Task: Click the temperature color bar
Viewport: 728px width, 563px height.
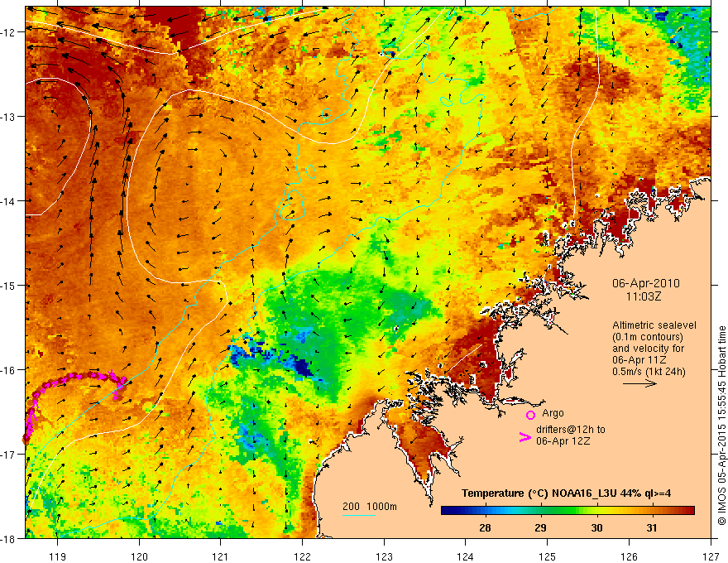Action: click(568, 511)
